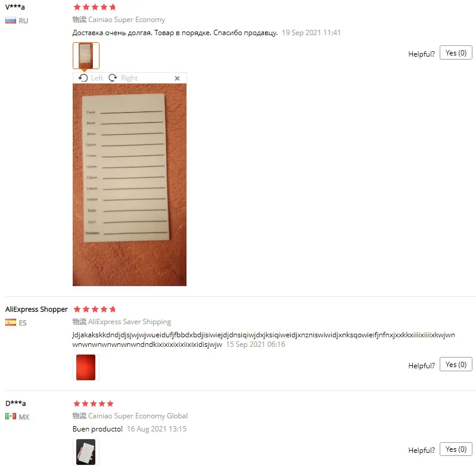Viewport: 476px width, 469px height.
Task: Mark D***a's Buen producto review helpful
Action: (456, 449)
